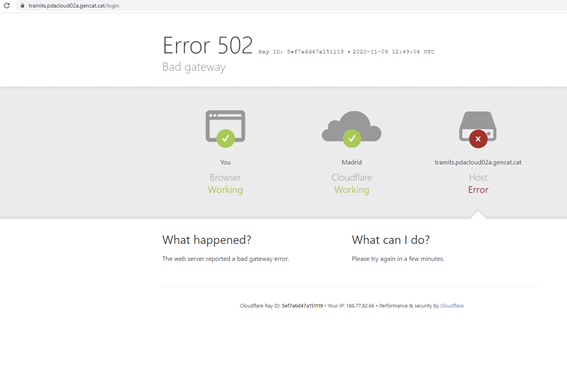This screenshot has width=567, height=366.
Task: Open the Cloudflare link in footer
Action: (x=452, y=306)
